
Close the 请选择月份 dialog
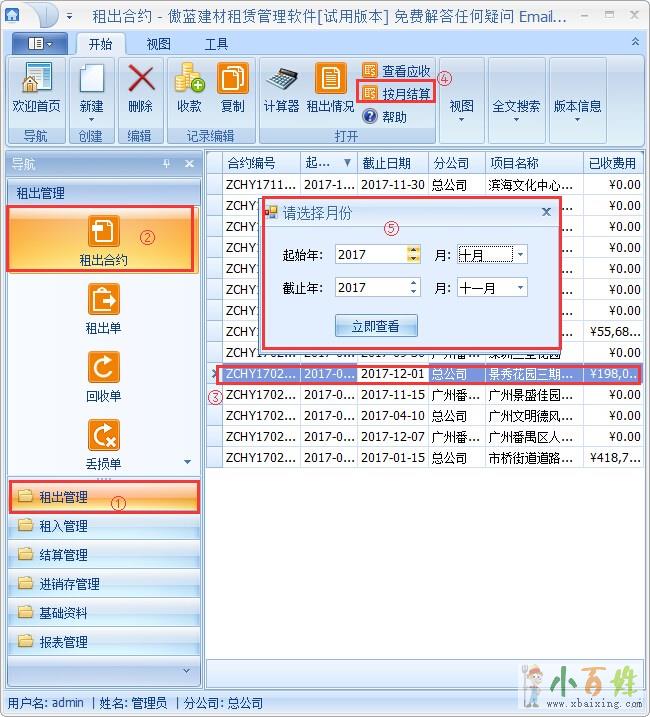[546, 212]
